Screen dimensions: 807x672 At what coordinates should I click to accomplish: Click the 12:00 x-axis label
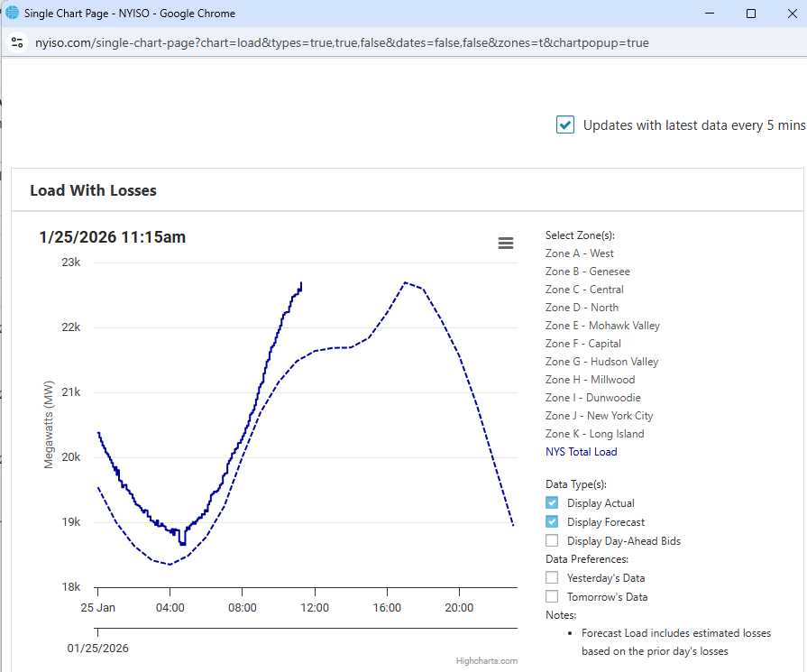[315, 608]
